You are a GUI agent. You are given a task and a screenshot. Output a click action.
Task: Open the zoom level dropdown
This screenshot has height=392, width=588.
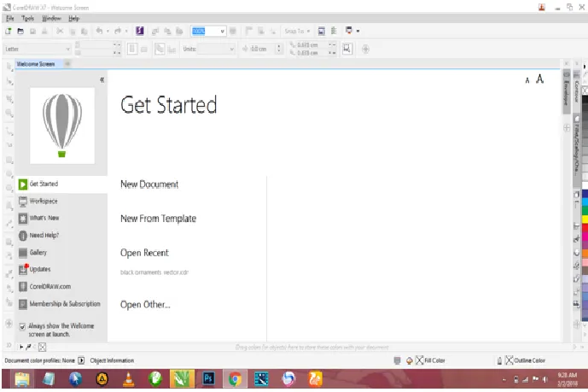[x=222, y=31]
